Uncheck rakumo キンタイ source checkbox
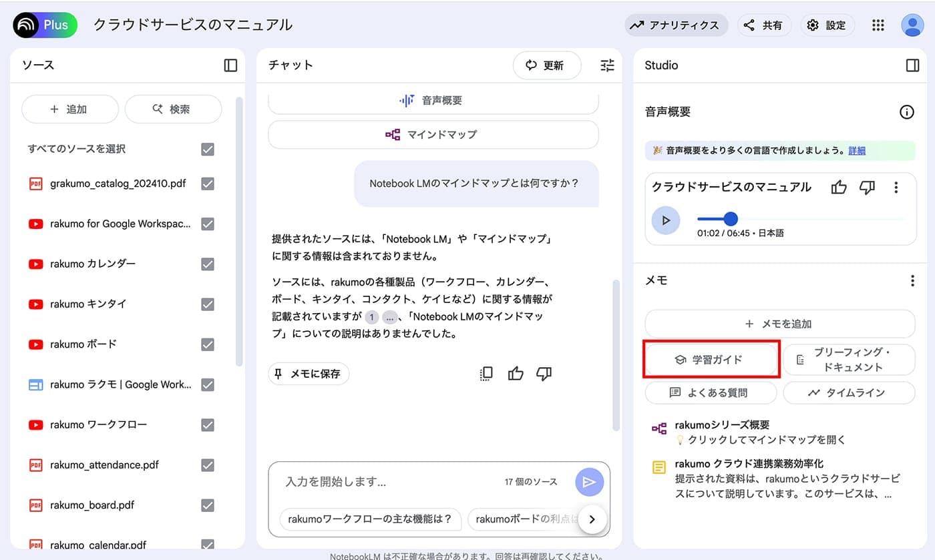The height and width of the screenshot is (560, 935). [208, 304]
